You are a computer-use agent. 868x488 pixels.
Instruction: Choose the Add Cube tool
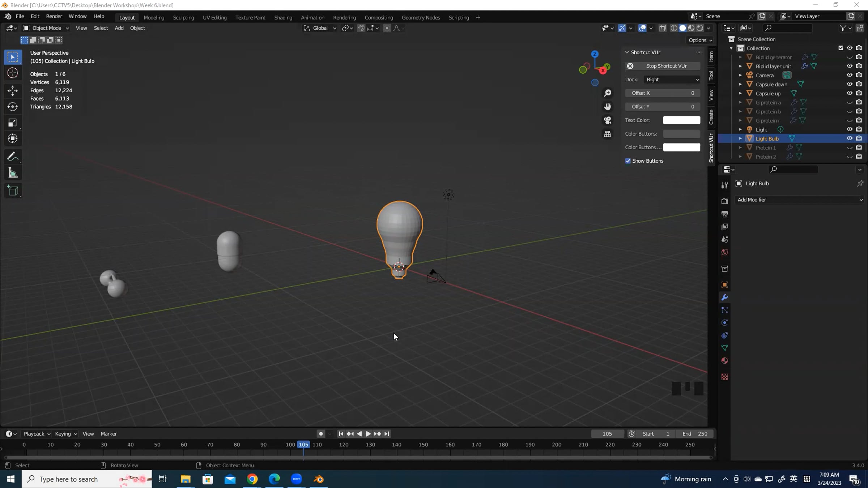pos(13,191)
